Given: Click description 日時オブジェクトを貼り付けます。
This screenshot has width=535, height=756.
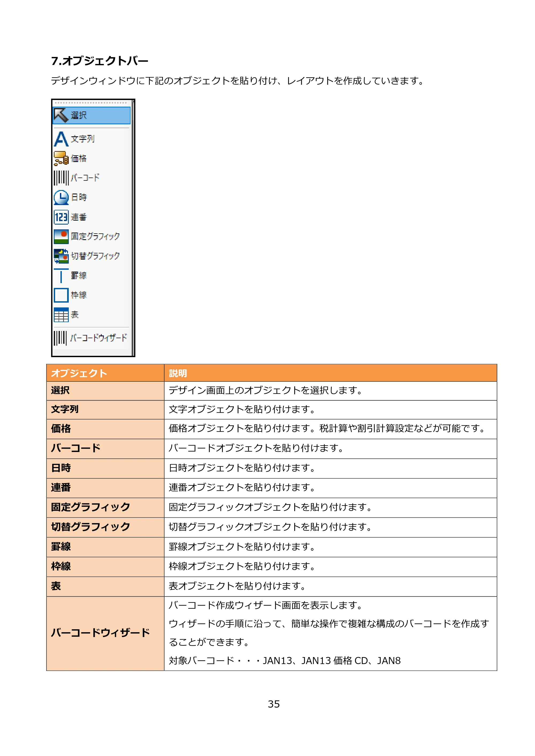Looking at the screenshot, I should click(242, 468).
